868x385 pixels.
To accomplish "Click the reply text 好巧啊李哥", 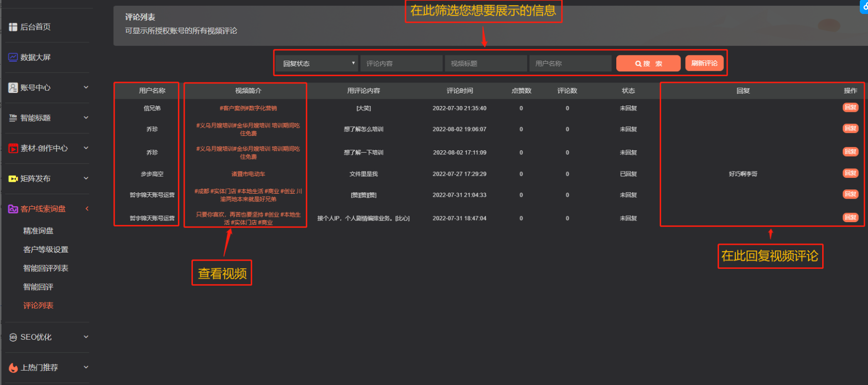I will [x=743, y=174].
